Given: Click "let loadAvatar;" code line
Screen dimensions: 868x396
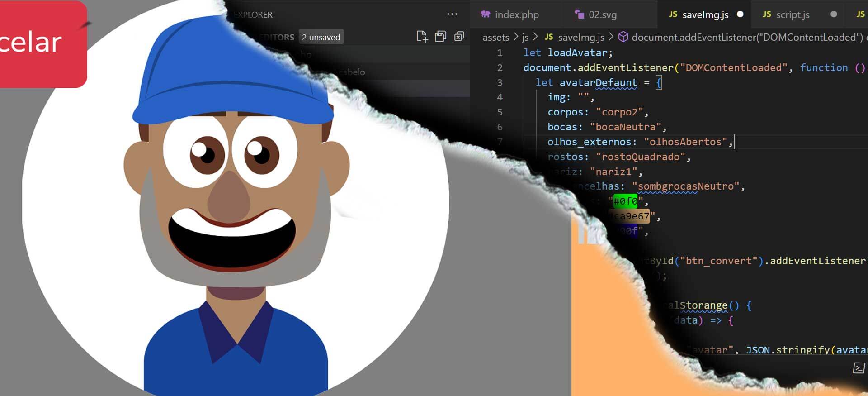Looking at the screenshot, I should (x=568, y=53).
